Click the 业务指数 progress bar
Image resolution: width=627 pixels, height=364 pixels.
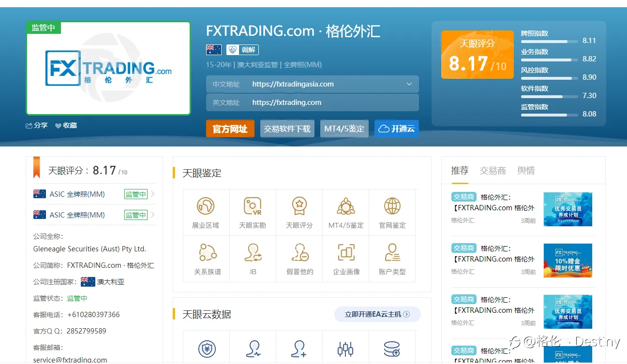pos(550,60)
